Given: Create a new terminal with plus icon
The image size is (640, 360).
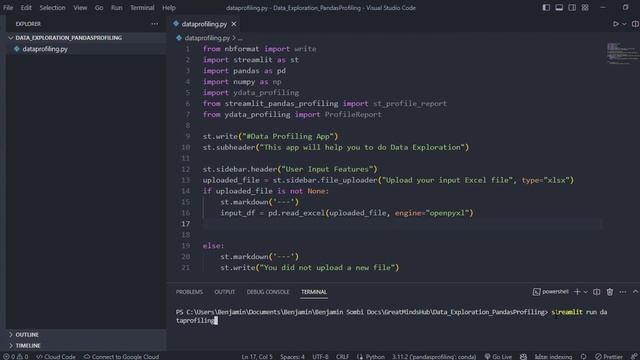Looking at the screenshot, I should (x=577, y=291).
